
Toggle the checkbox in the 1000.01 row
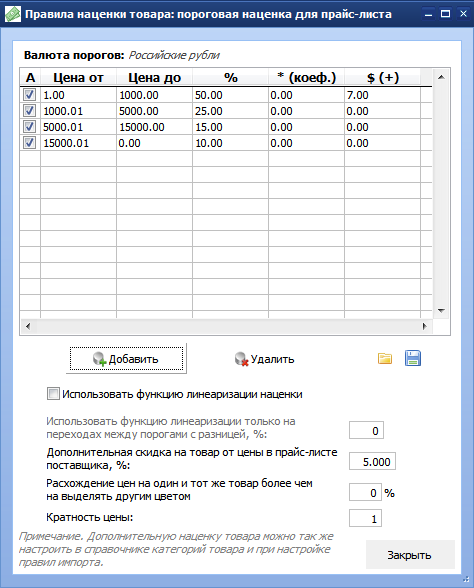[x=30, y=111]
